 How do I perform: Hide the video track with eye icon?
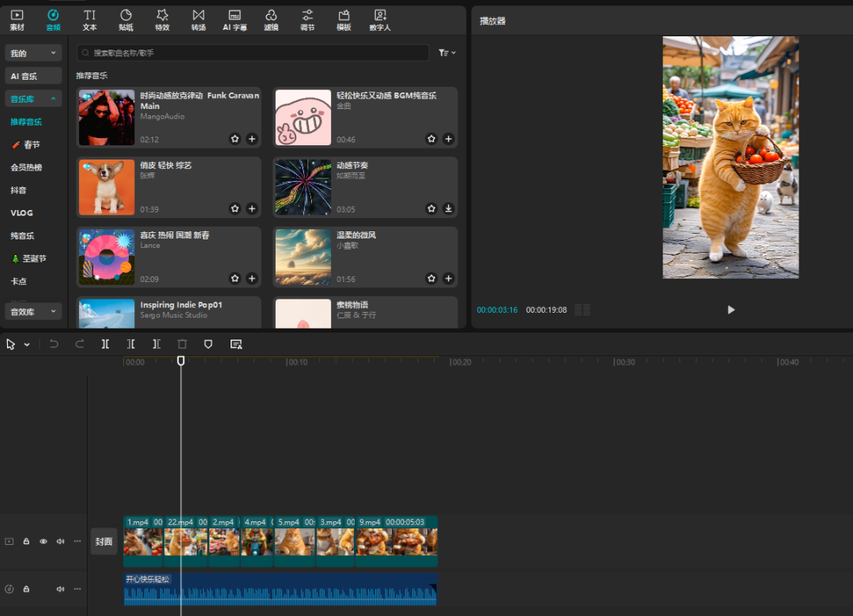[43, 541]
